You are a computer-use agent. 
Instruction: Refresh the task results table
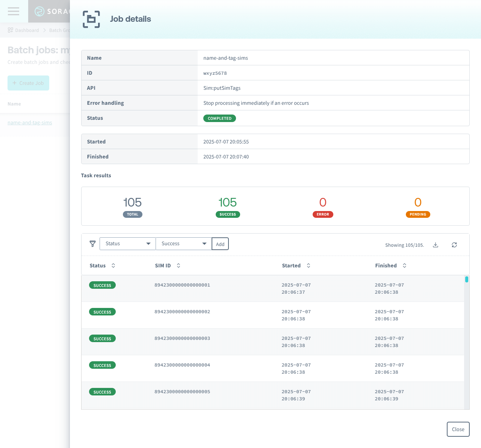pos(454,244)
